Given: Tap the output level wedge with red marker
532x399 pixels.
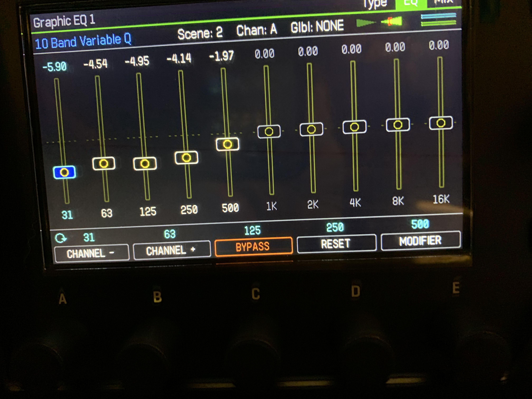Looking at the screenshot, I should (x=392, y=21).
